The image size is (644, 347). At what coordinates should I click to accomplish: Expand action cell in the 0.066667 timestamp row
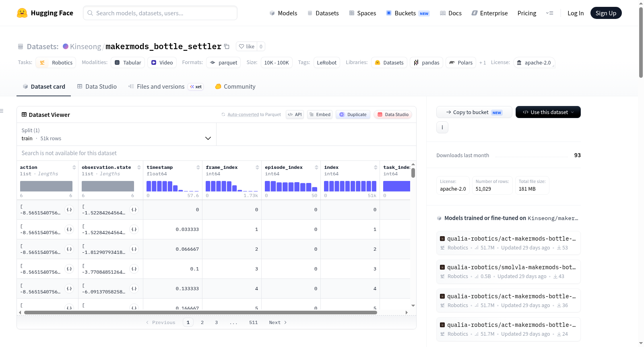click(69, 249)
